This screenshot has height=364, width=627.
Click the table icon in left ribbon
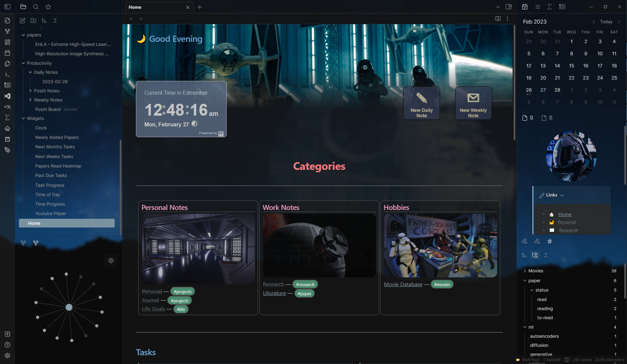(x=7, y=85)
